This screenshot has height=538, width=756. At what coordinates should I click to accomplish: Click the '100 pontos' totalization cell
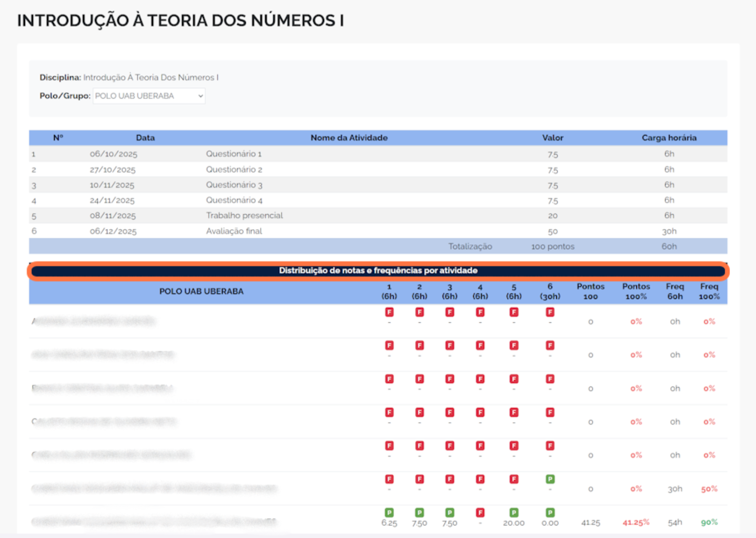553,247
